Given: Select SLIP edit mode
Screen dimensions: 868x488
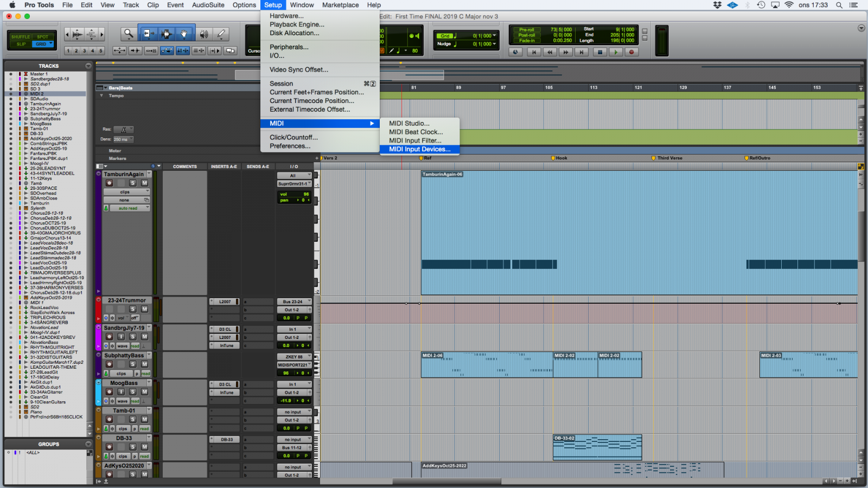Looking at the screenshot, I should pyautogui.click(x=21, y=44).
